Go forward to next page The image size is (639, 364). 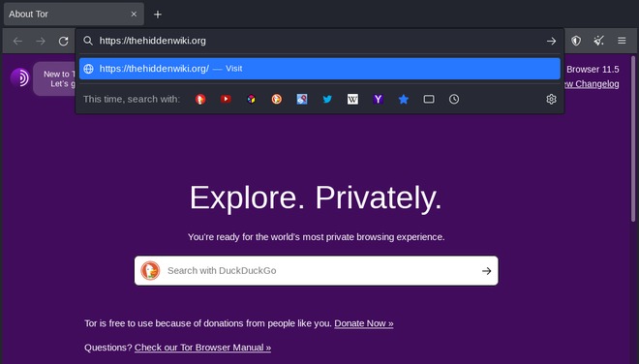coord(41,41)
